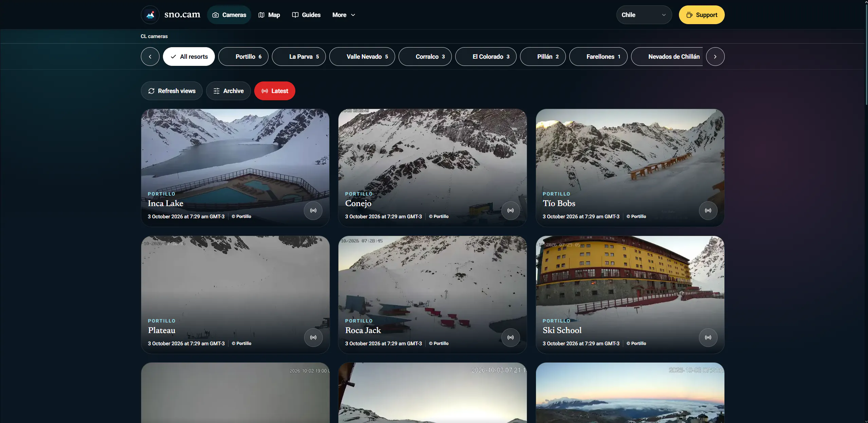Click the sno.cam site name

(182, 15)
